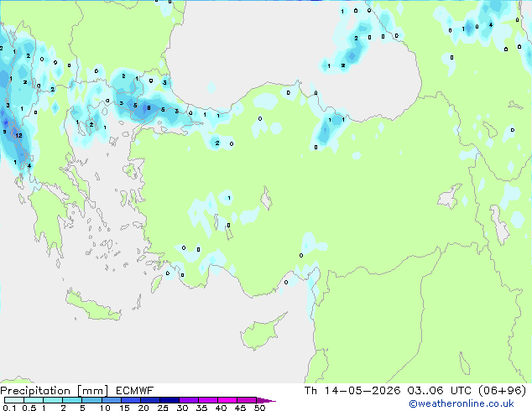
Task: Click the 25–30 mm dark navy legend box
Action: 169,400
